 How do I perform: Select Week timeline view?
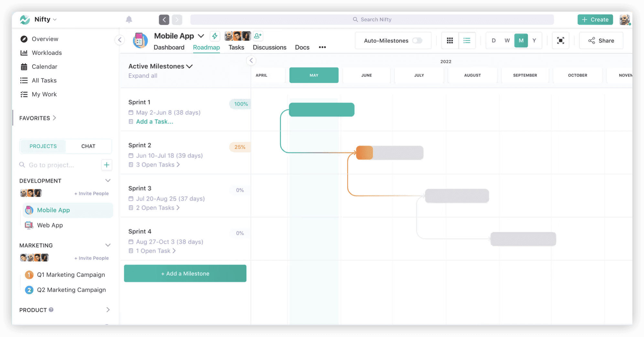click(x=507, y=41)
